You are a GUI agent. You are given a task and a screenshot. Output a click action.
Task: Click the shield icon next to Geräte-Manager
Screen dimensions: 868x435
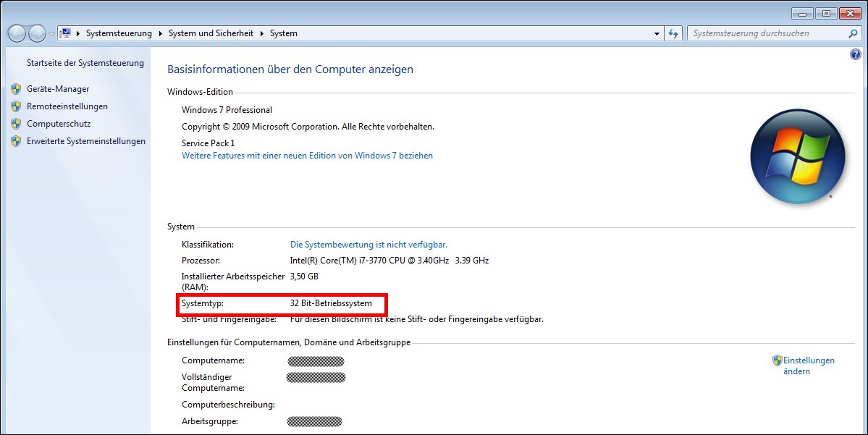tap(16, 89)
